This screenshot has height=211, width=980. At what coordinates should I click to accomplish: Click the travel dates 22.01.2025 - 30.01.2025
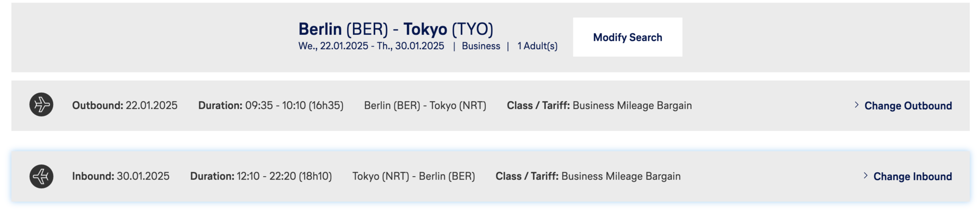coord(371,46)
